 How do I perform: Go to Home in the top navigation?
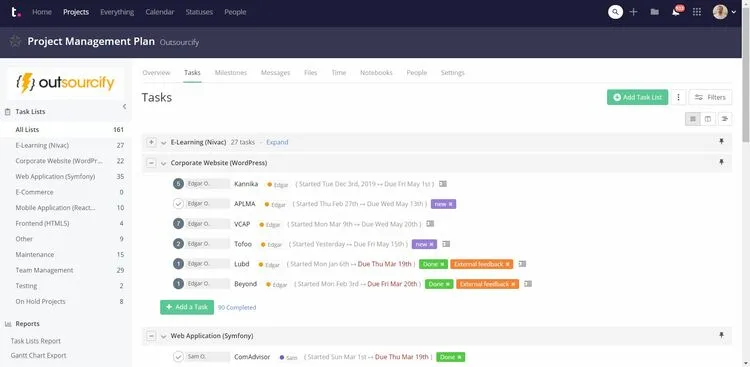click(42, 12)
